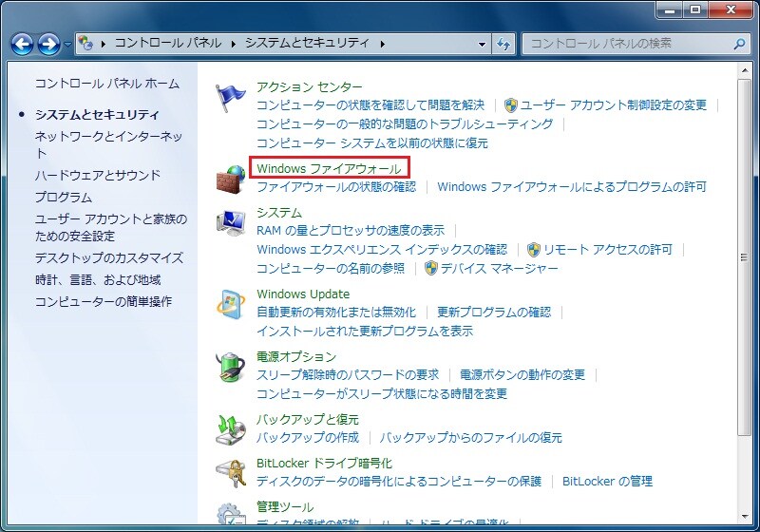Viewport: 760px width, 532px height.
Task: Click the search magnifier icon
Action: coord(740,44)
